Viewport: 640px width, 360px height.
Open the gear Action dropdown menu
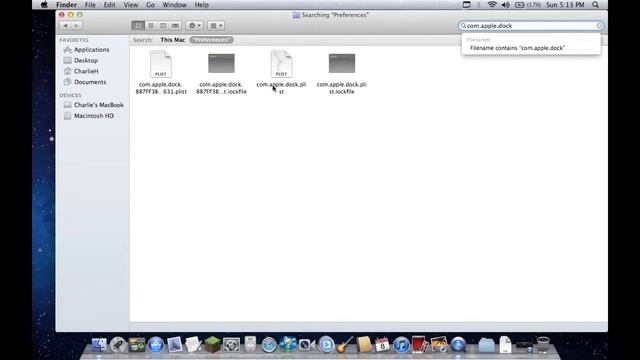(x=194, y=26)
